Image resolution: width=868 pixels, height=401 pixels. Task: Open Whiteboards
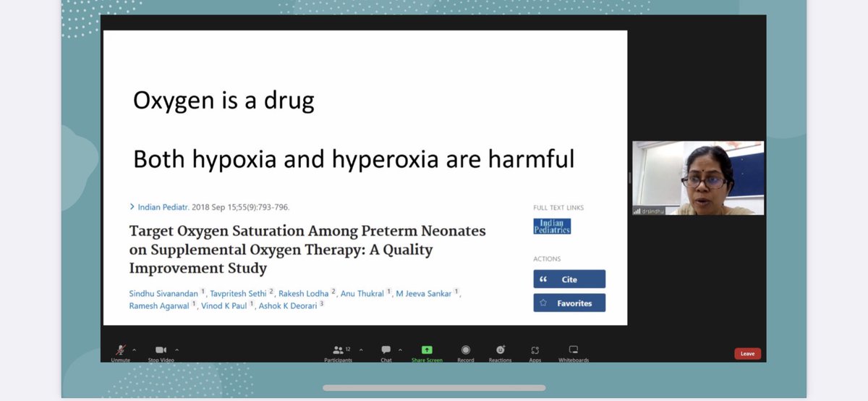point(574,353)
